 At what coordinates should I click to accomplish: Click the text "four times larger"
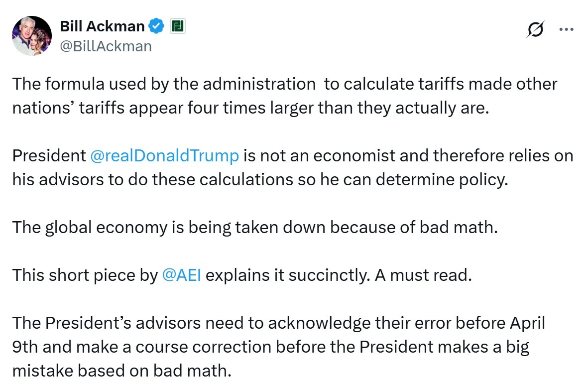tap(251, 108)
